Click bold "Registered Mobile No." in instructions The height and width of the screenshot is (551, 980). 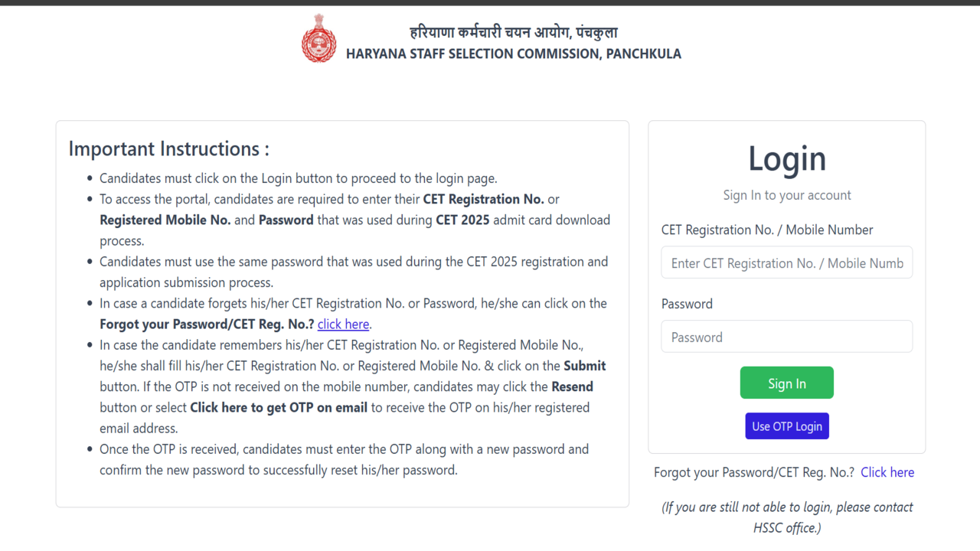(x=165, y=220)
